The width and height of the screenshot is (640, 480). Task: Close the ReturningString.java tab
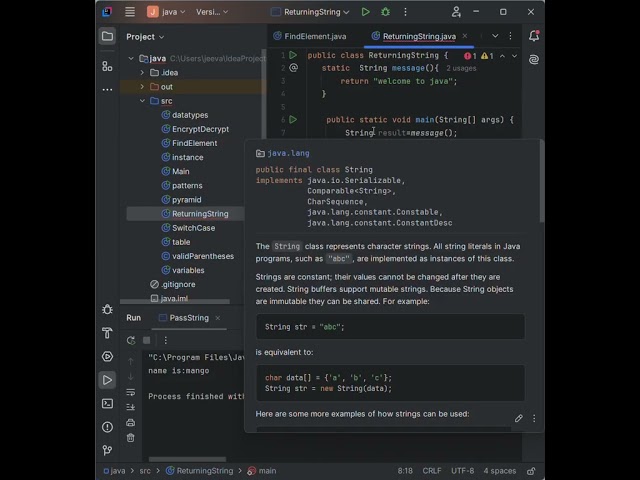tap(465, 36)
